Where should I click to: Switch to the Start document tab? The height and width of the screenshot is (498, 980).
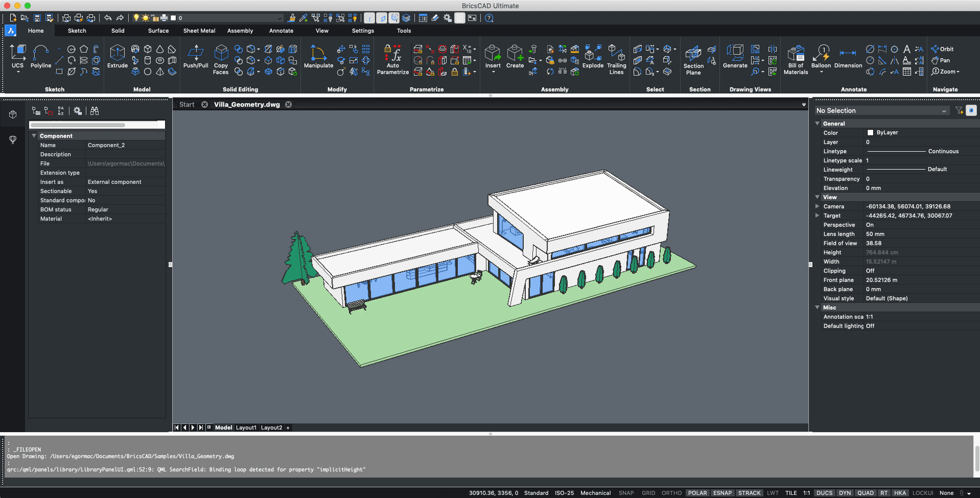(187, 105)
